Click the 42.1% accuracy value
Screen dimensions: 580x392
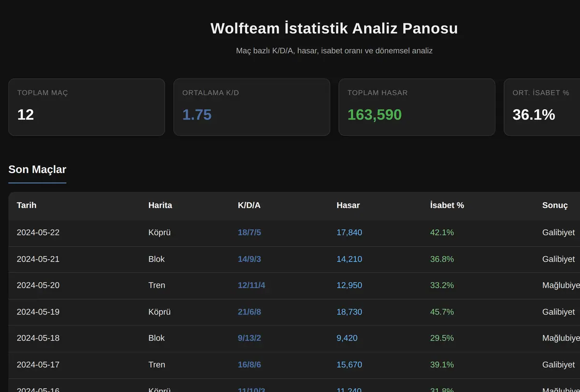(442, 232)
